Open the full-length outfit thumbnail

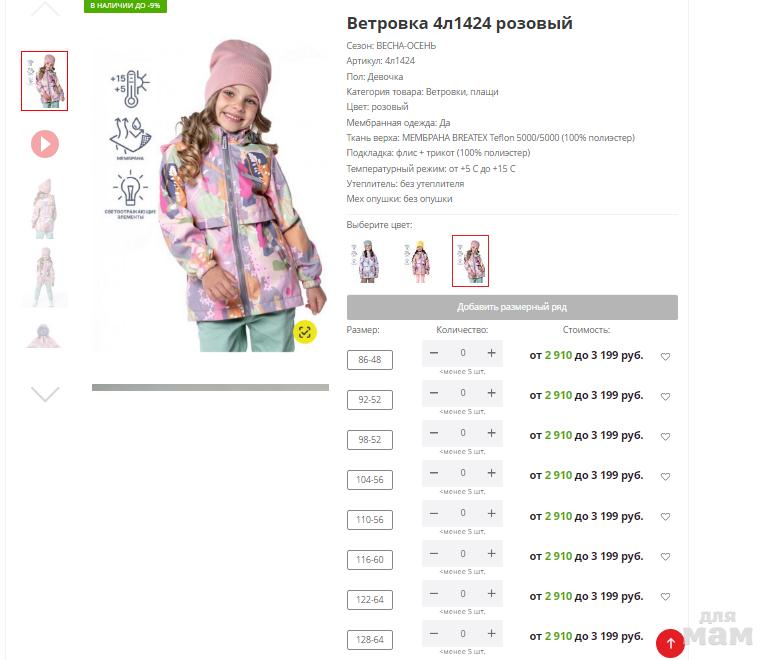click(44, 277)
